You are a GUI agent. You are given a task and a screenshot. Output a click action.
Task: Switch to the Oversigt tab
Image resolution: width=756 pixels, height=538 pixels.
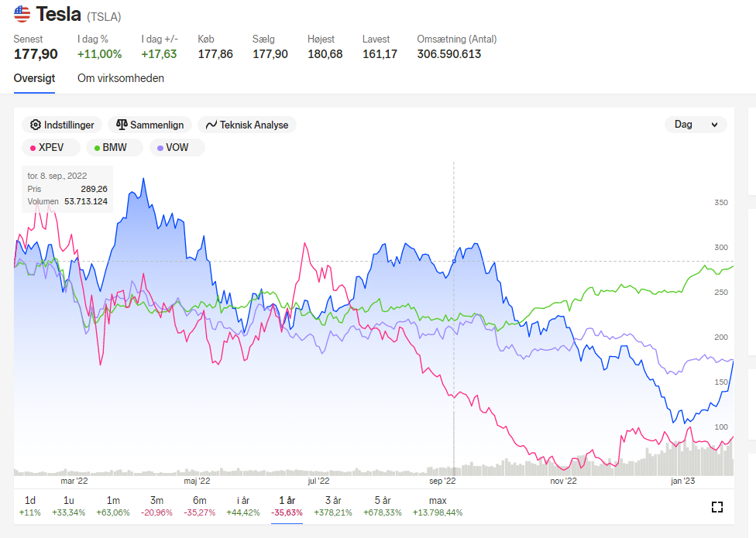34,78
